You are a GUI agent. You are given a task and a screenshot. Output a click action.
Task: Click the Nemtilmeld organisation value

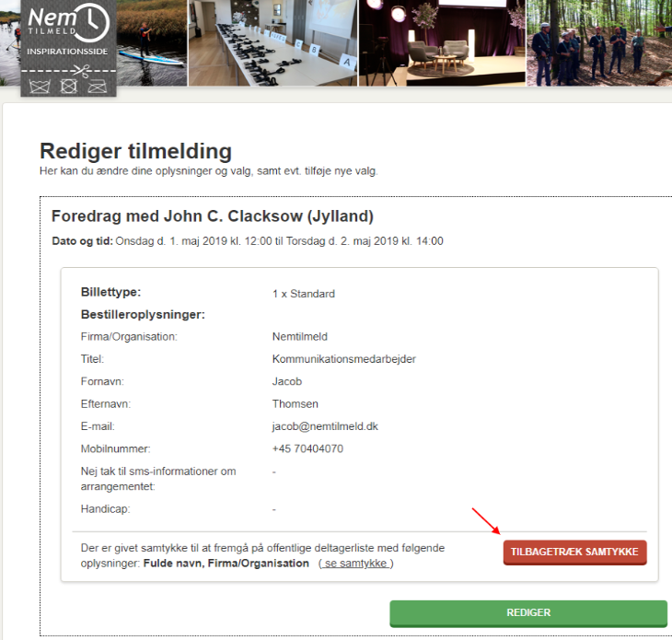(299, 337)
